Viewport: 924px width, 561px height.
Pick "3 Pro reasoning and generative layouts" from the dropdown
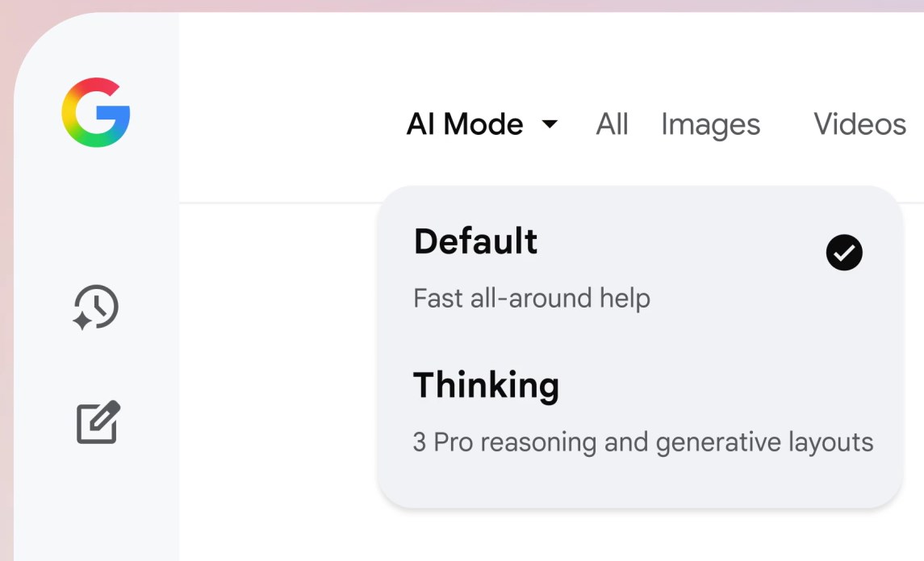click(642, 442)
